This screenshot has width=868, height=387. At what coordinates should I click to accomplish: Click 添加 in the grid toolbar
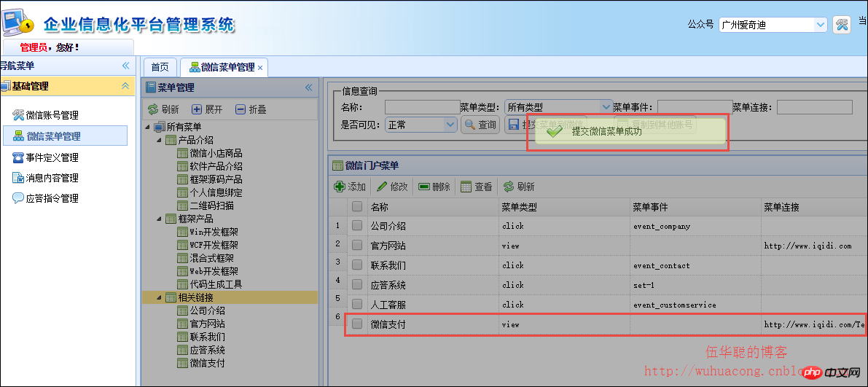[350, 187]
